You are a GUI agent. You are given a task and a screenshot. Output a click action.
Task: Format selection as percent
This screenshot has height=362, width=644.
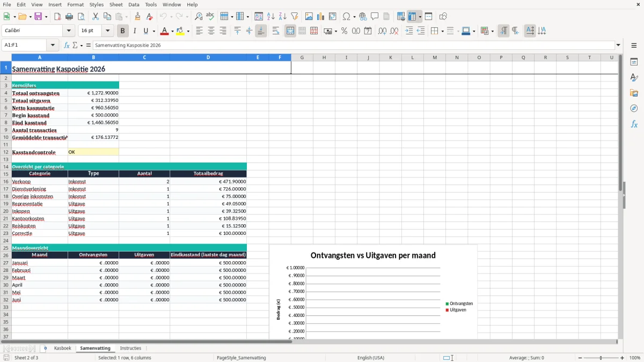coord(344,31)
